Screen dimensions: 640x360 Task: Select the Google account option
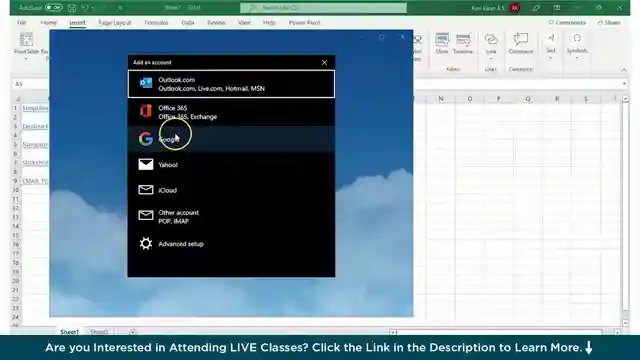pos(231,139)
